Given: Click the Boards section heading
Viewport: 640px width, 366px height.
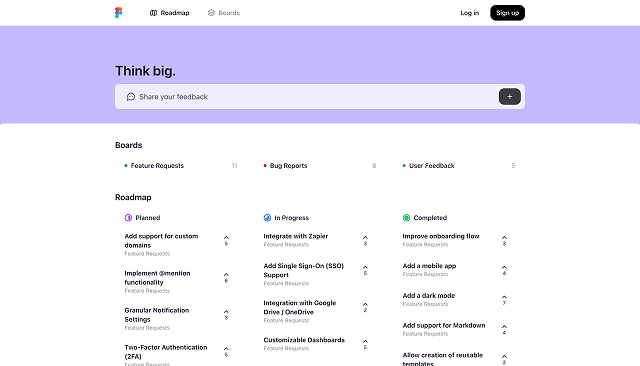Looking at the screenshot, I should coord(129,145).
